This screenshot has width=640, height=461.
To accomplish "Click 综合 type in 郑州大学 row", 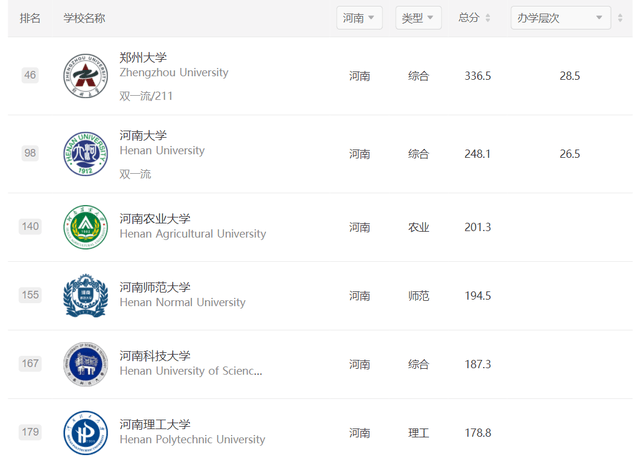I will tap(418, 76).
